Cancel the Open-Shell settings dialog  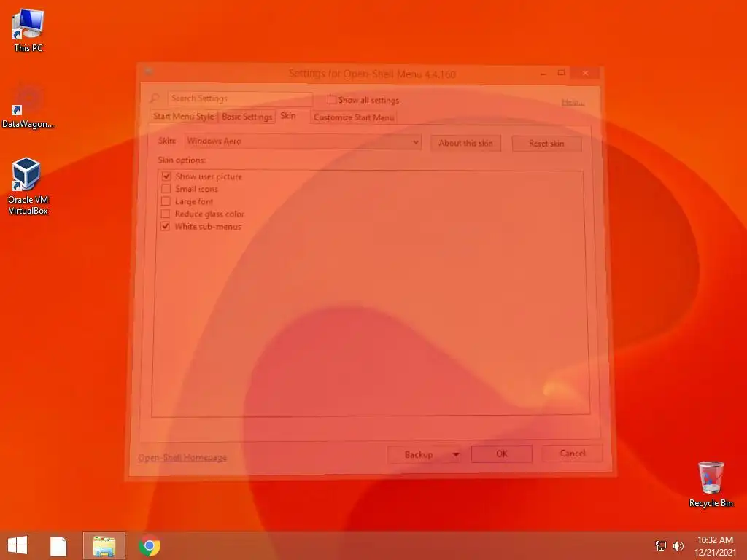(x=572, y=454)
